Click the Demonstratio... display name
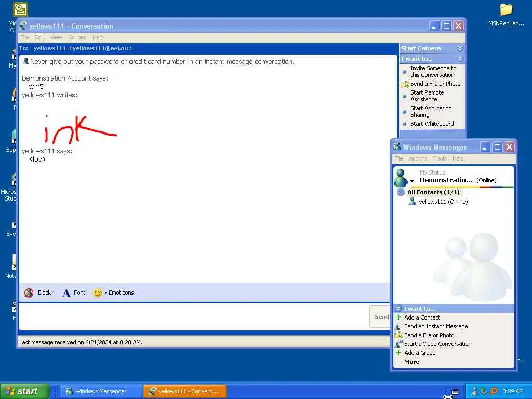 pyautogui.click(x=446, y=180)
